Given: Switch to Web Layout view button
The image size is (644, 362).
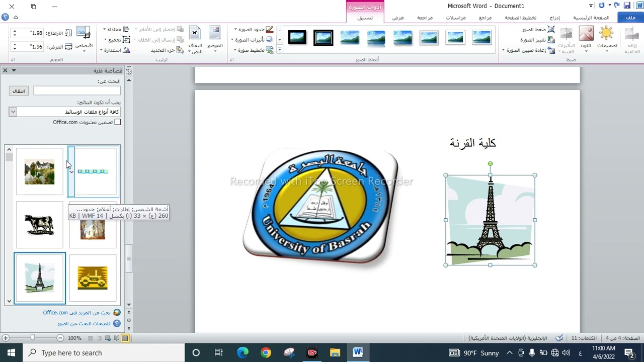Looking at the screenshot, I should pyautogui.click(x=108, y=338).
